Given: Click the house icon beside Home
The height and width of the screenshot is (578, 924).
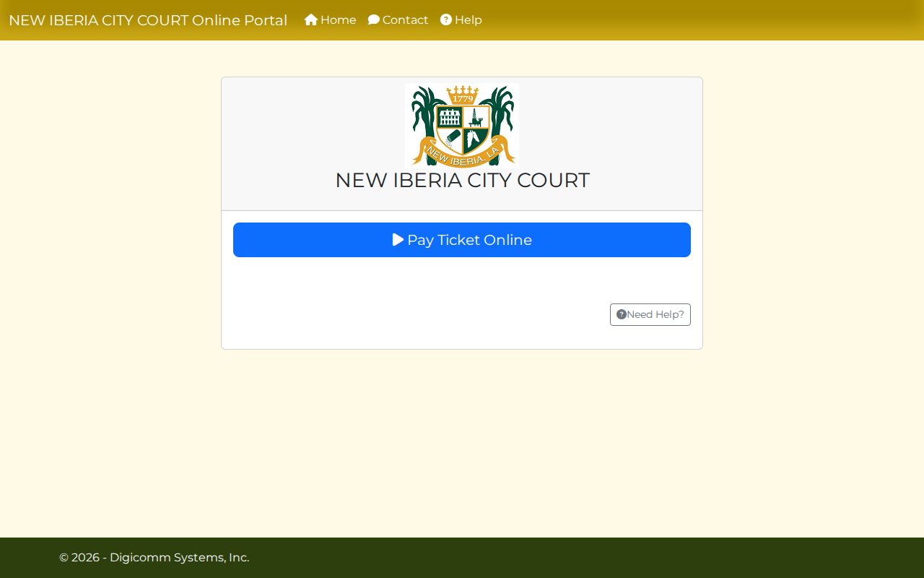Looking at the screenshot, I should tap(311, 20).
